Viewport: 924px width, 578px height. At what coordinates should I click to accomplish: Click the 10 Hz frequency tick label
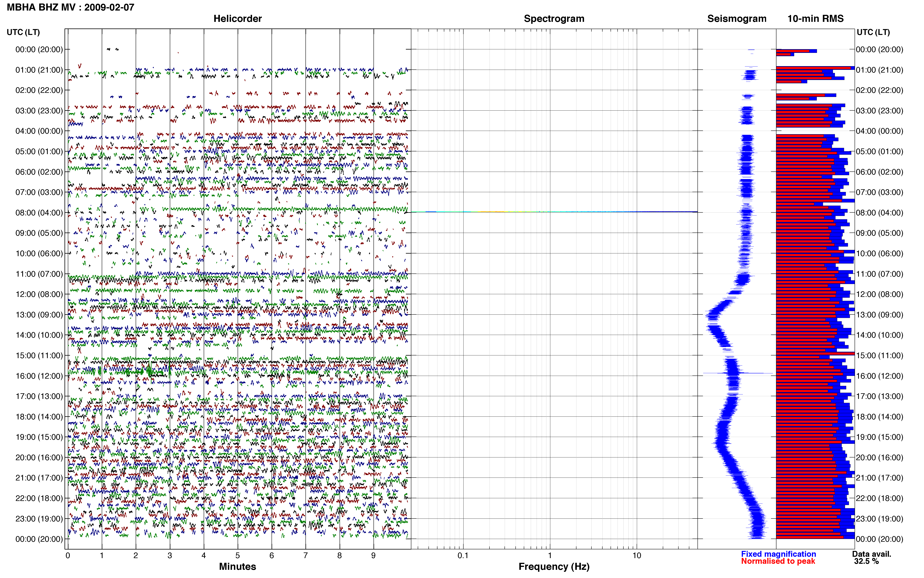click(636, 555)
